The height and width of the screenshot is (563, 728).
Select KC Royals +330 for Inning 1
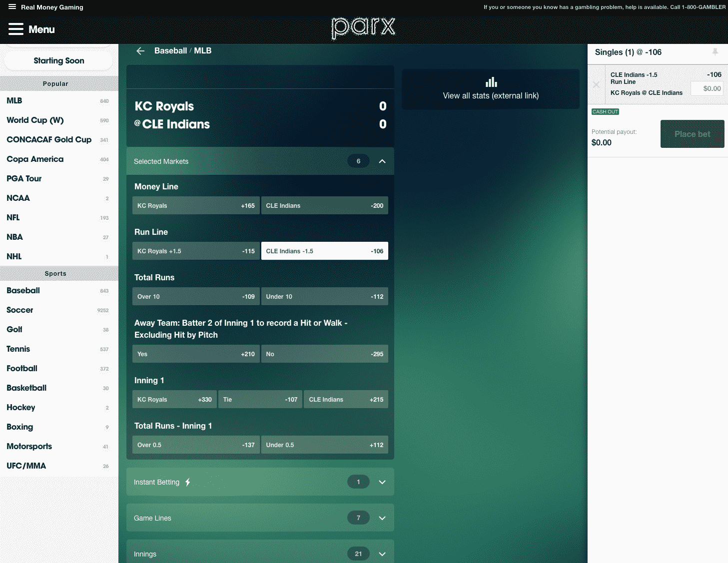click(174, 400)
